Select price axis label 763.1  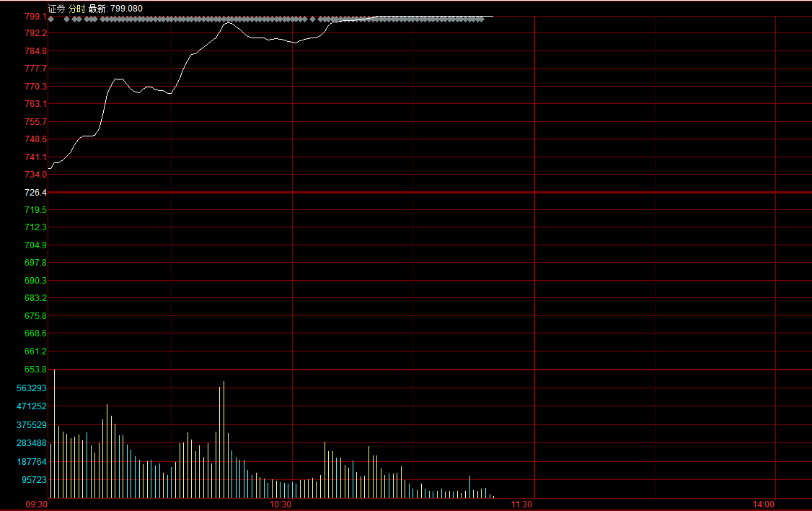36,104
